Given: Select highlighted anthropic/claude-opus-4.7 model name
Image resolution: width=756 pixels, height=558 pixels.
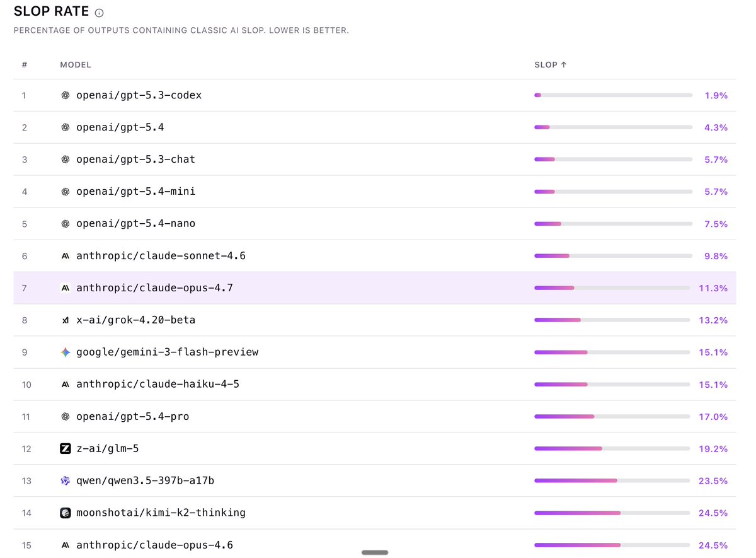Looking at the screenshot, I should point(154,288).
